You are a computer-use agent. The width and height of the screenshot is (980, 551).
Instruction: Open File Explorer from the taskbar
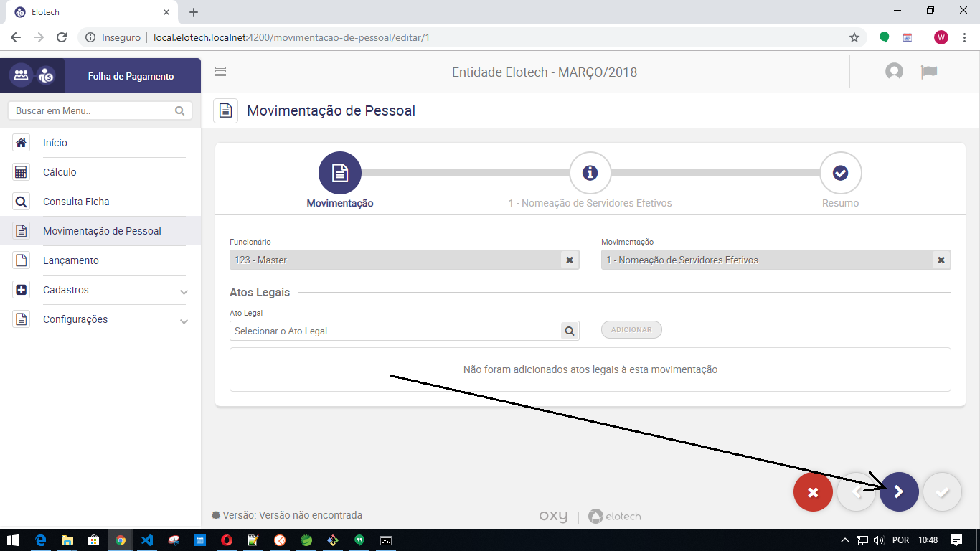(67, 540)
